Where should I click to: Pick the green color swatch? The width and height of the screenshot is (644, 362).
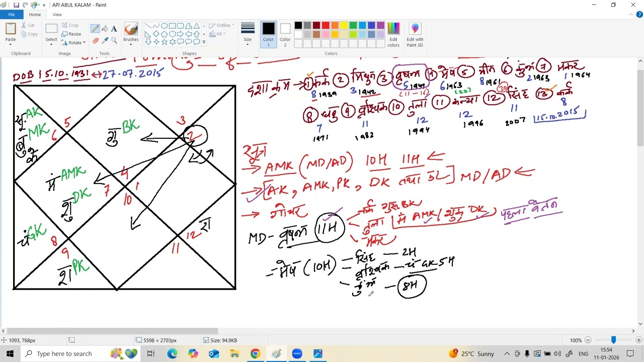pyautogui.click(x=353, y=25)
